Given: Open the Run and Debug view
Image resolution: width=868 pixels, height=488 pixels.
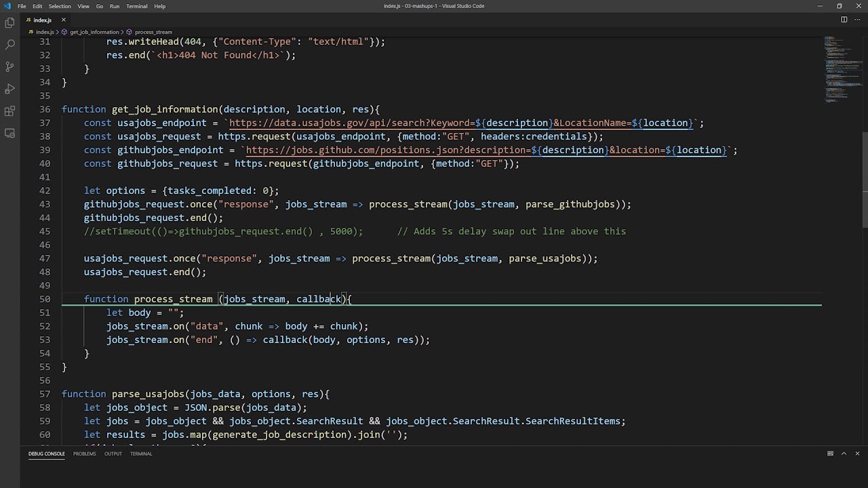Looking at the screenshot, I should coord(9,89).
